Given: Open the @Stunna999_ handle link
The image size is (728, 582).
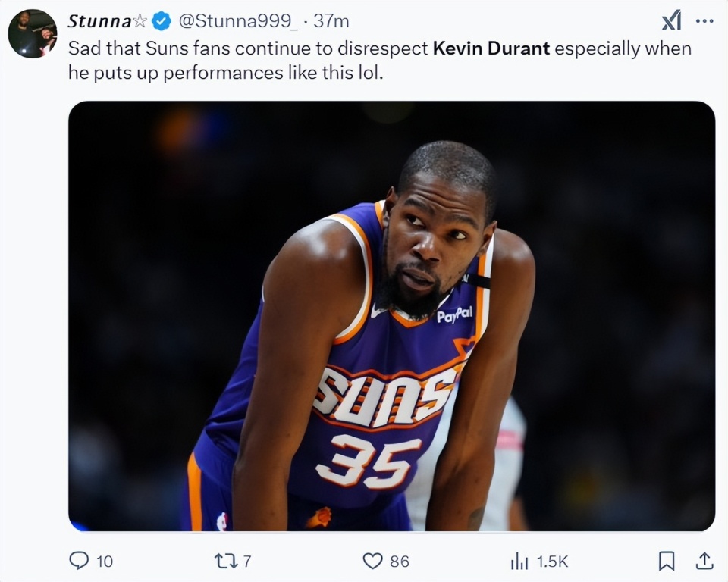Looking at the screenshot, I should (x=237, y=21).
